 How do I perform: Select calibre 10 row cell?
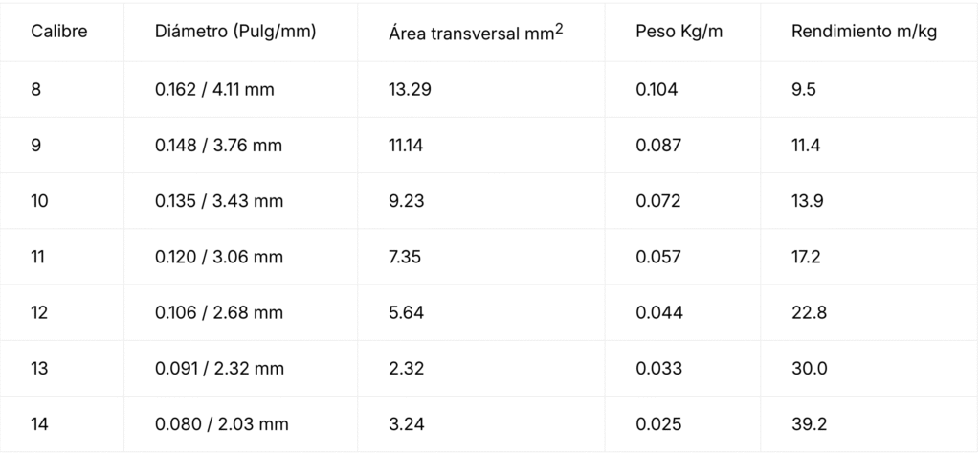click(39, 201)
